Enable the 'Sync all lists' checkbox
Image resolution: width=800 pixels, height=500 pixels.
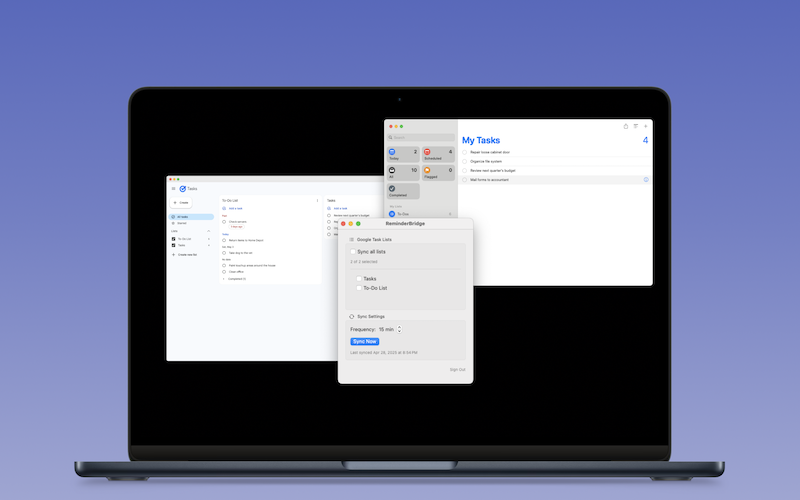352,252
